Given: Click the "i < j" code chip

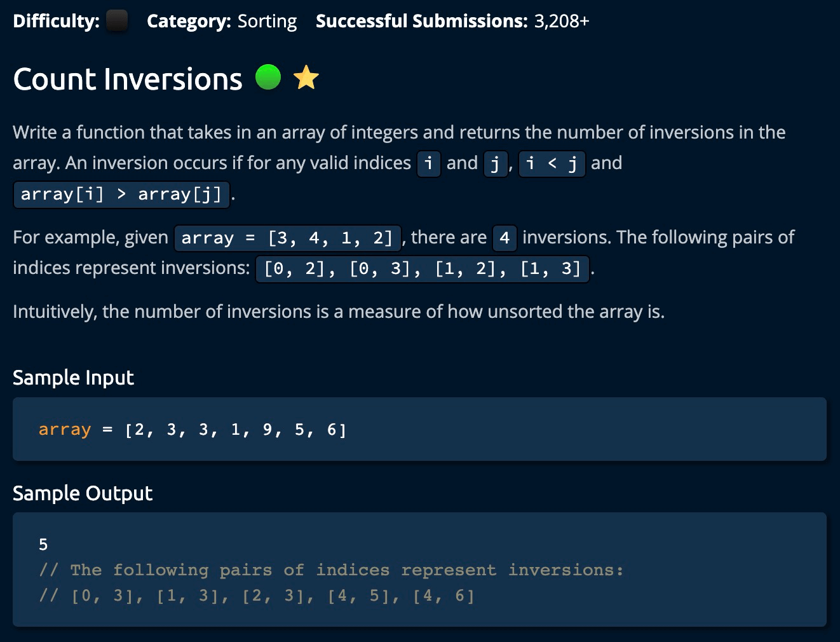Looking at the screenshot, I should click(552, 163).
